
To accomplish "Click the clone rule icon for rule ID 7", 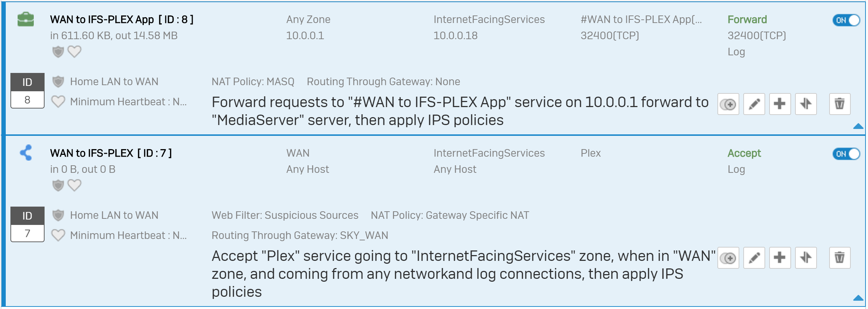I will pos(728,258).
